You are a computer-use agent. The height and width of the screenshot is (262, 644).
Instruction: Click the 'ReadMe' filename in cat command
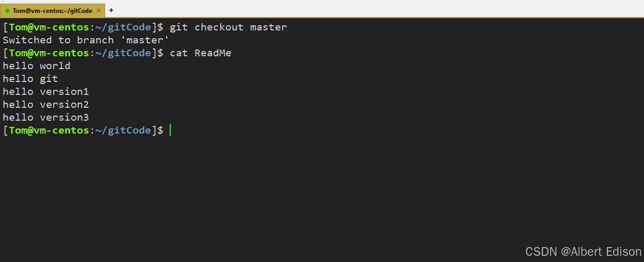[x=213, y=53]
